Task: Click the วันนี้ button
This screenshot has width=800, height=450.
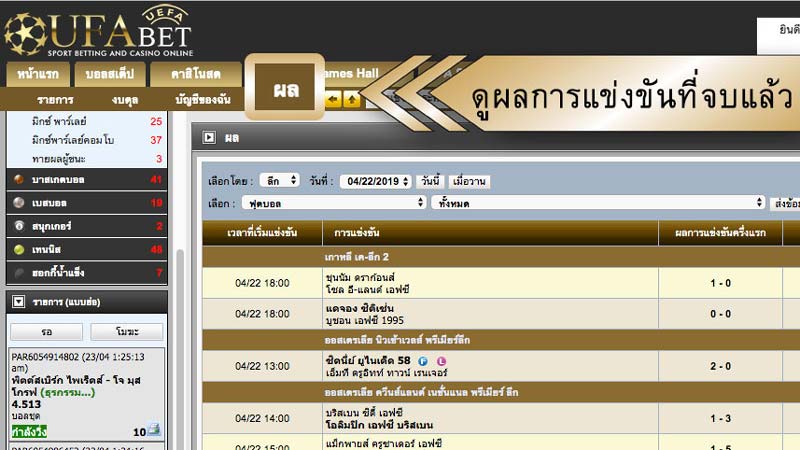Action: pos(430,181)
